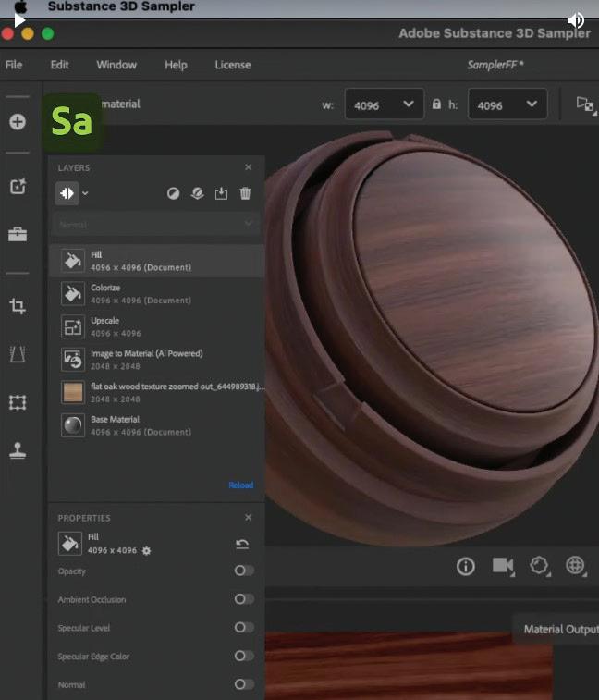Click the aspect ratio lock icon
Screen dimensions: 599x700
click(436, 104)
